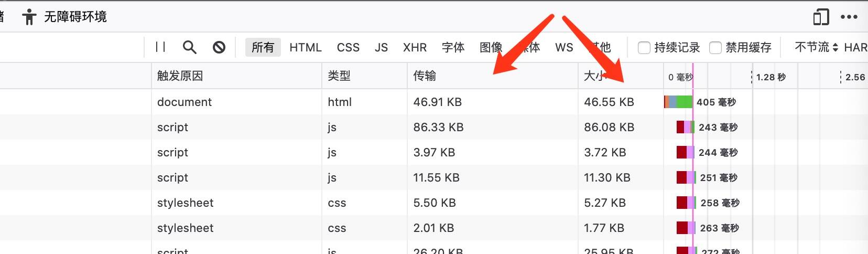This screenshot has height=254, width=868.
Task: Filter by WS websocket requests
Action: (x=564, y=47)
